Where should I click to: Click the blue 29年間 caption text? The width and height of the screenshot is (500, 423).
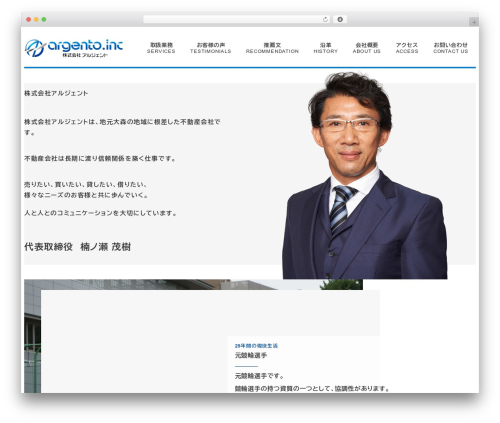[256, 346]
